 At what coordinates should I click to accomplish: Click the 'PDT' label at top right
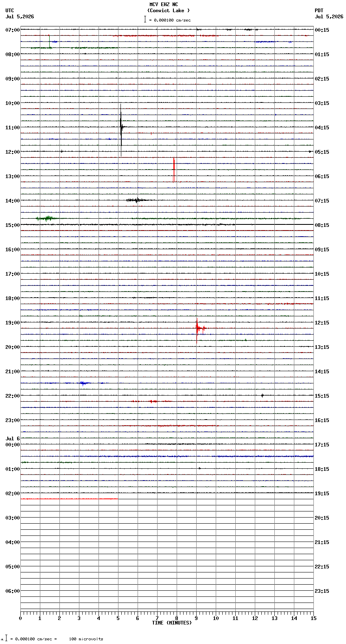point(319,11)
